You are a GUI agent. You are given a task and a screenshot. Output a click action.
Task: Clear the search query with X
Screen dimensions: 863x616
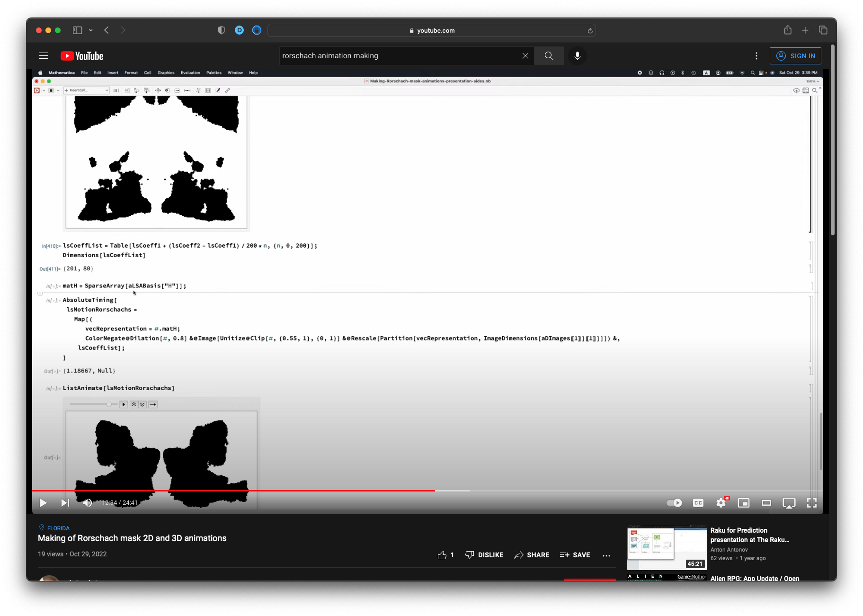pyautogui.click(x=525, y=56)
